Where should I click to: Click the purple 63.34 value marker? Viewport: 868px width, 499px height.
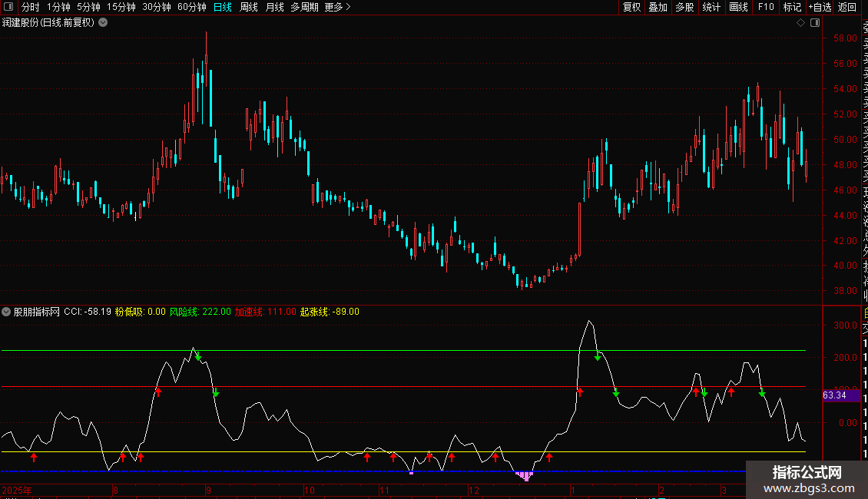click(838, 395)
